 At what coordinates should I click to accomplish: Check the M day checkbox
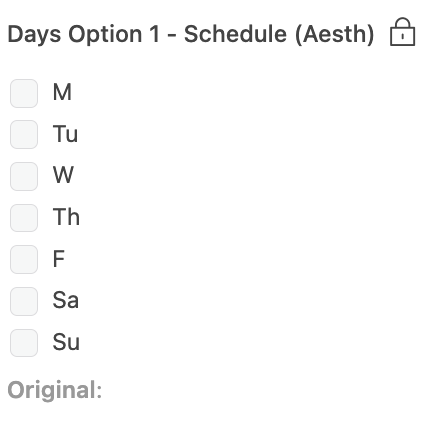(x=24, y=93)
